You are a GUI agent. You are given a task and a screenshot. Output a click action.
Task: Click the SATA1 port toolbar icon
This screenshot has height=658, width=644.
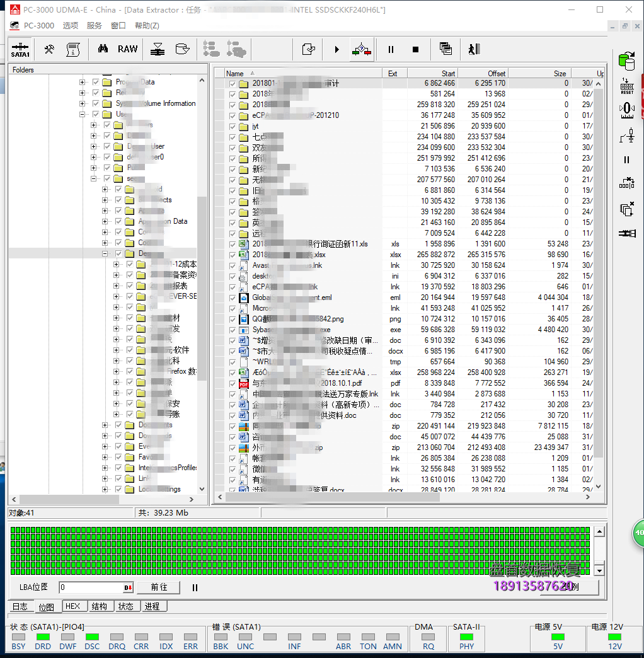point(20,49)
